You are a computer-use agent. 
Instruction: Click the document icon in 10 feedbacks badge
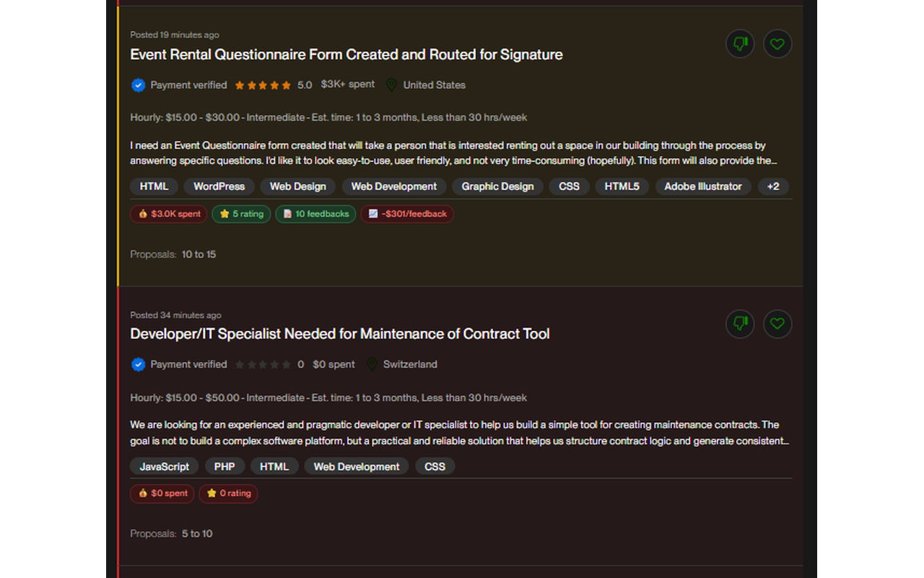[x=287, y=214]
